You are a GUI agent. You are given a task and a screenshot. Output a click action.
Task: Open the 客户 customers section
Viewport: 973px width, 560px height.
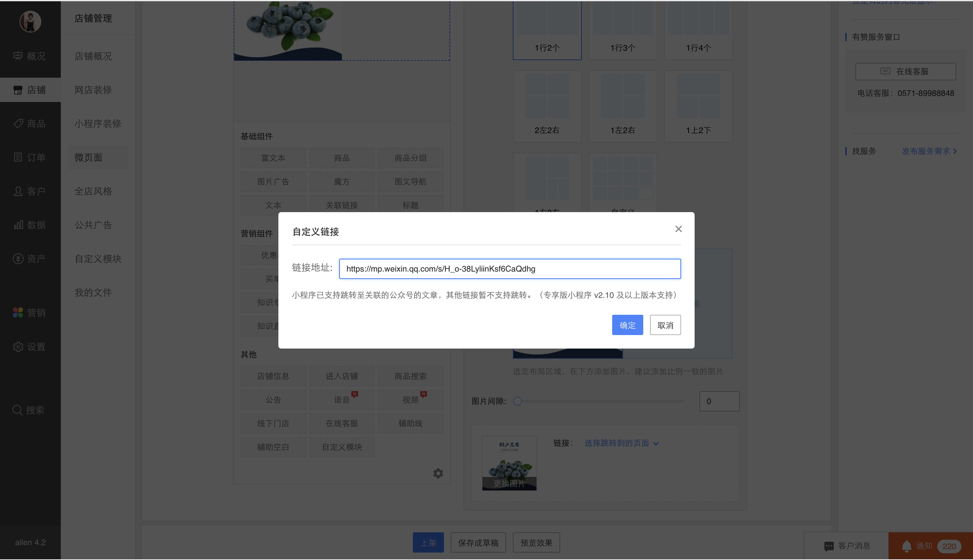30,191
